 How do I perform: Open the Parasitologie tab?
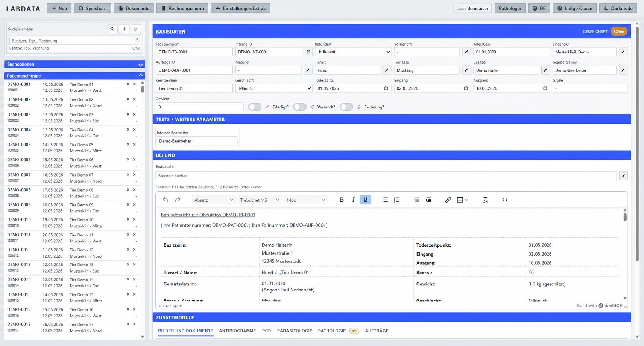pos(295,331)
